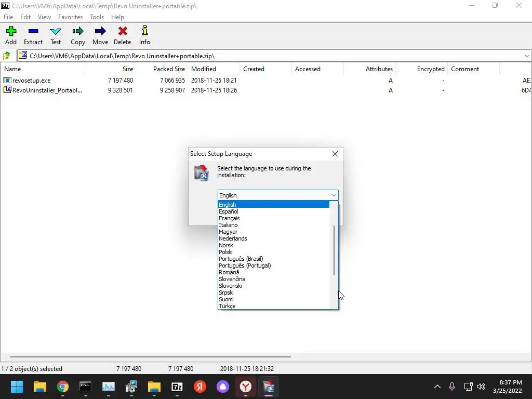Screen dimensions: 532x399
Task: Sort files by Name column
Action: [42, 69]
